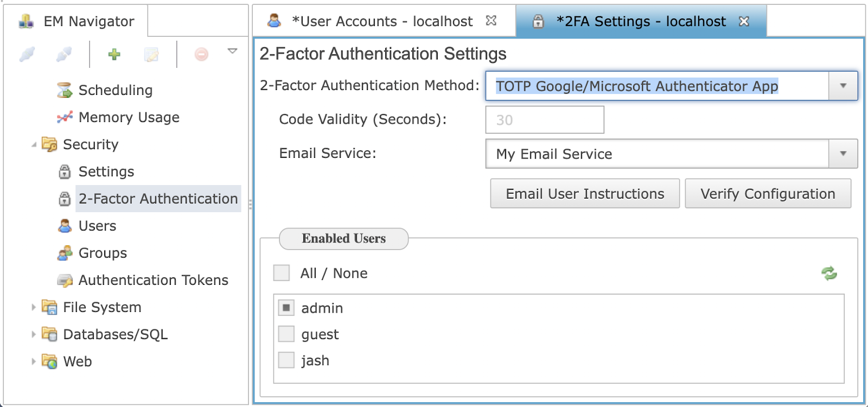
Task: Close the User Accounts tab
Action: [491, 21]
